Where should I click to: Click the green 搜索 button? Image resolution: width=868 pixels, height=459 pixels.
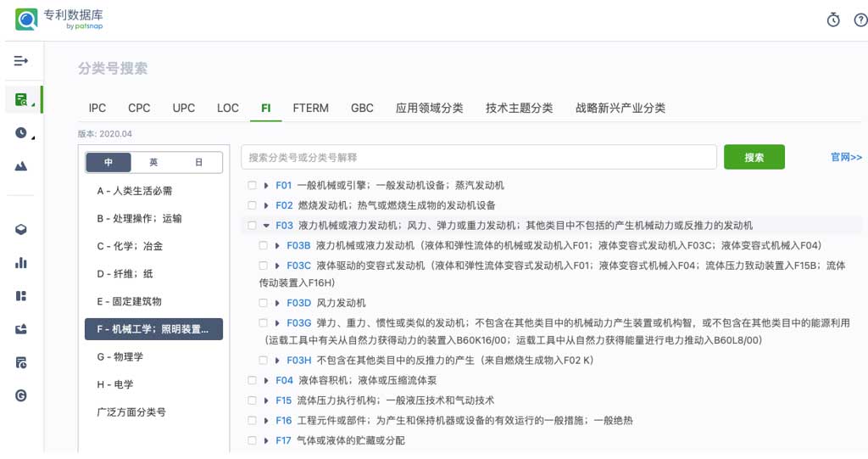[x=754, y=157]
